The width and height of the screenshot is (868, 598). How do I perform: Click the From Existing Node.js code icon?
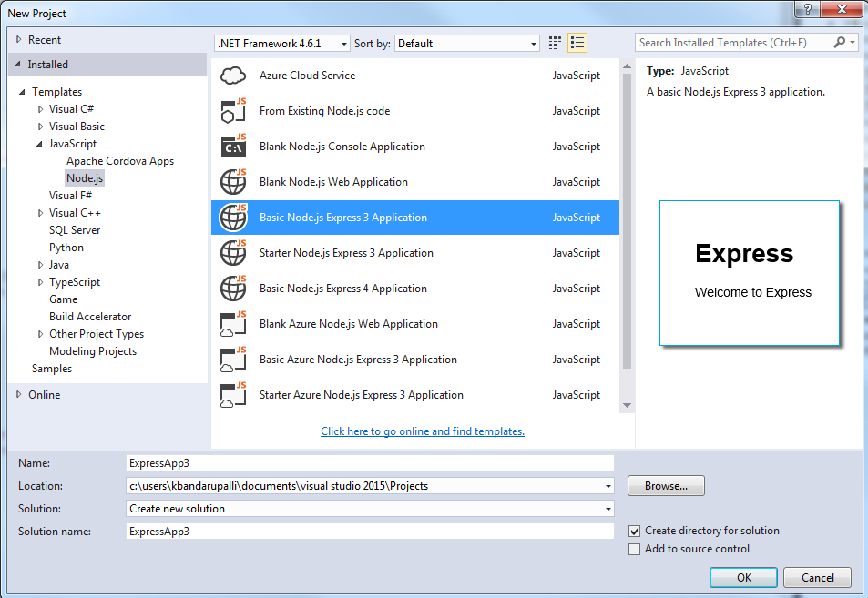click(x=233, y=111)
